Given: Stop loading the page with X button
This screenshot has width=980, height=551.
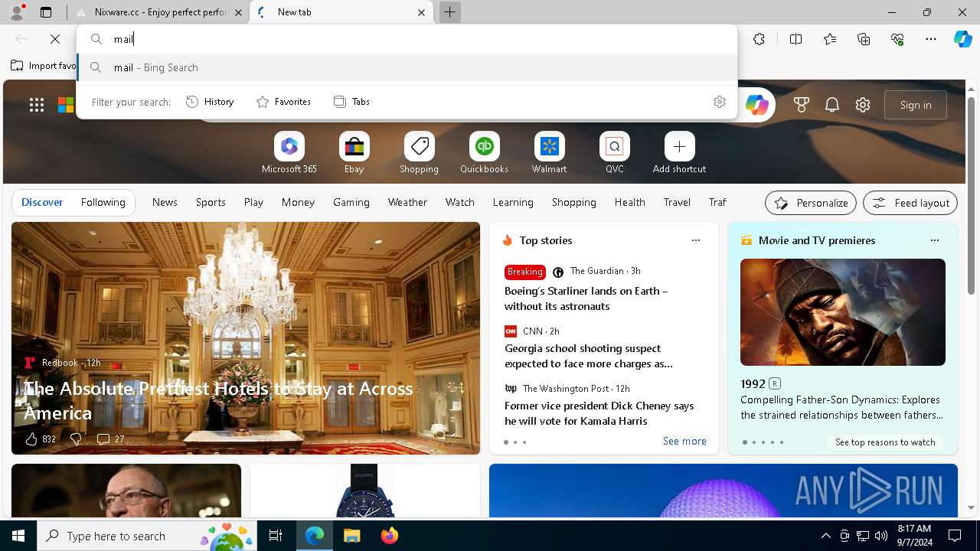Looking at the screenshot, I should coord(55,39).
